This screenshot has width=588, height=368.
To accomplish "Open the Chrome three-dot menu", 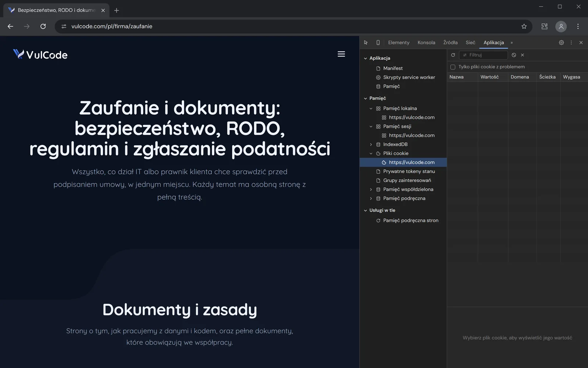I will click(x=578, y=26).
